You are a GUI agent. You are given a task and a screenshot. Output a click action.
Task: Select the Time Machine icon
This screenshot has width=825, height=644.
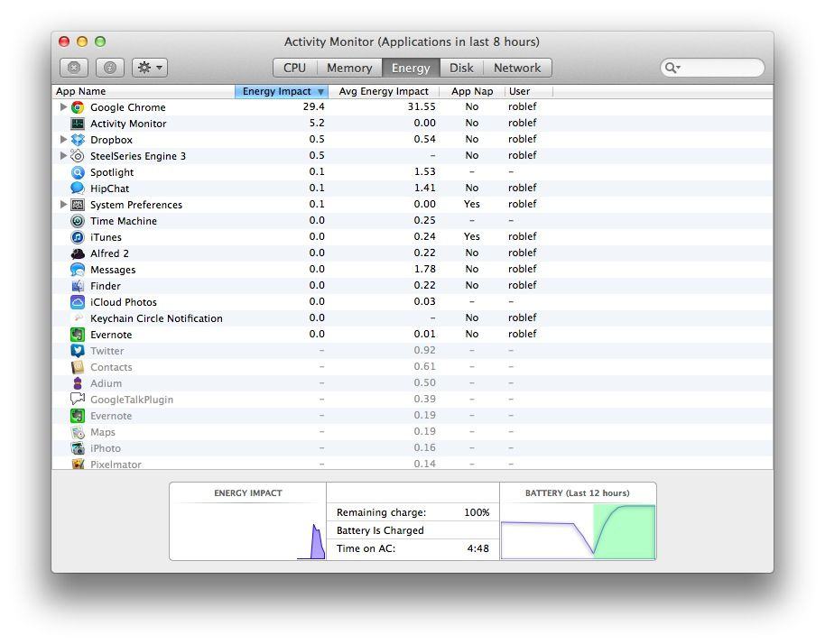coord(76,220)
